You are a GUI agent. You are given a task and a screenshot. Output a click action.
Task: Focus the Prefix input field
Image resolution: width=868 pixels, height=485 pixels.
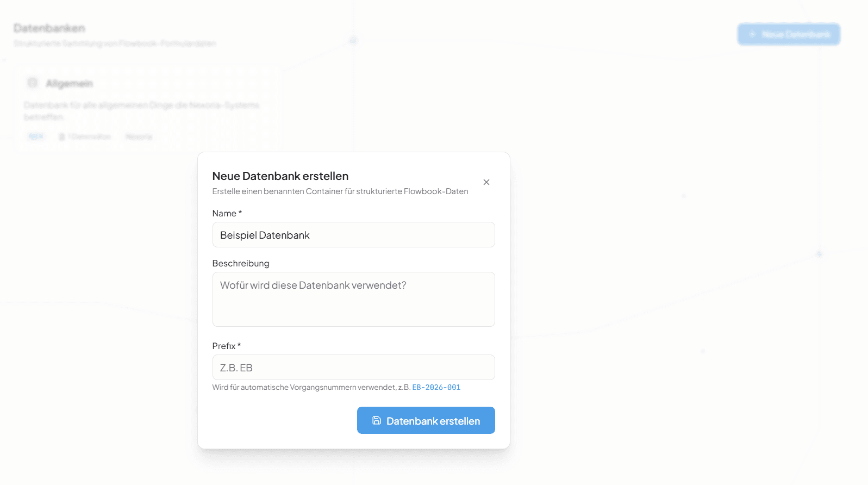353,368
